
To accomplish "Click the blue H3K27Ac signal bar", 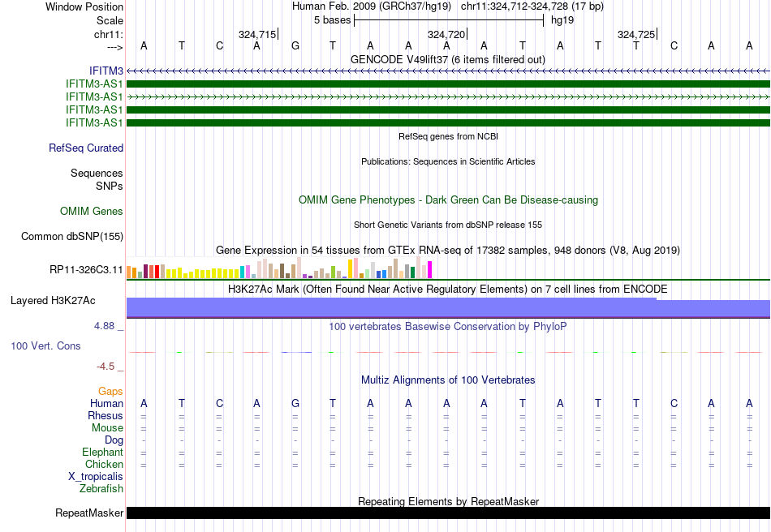I will (449, 308).
